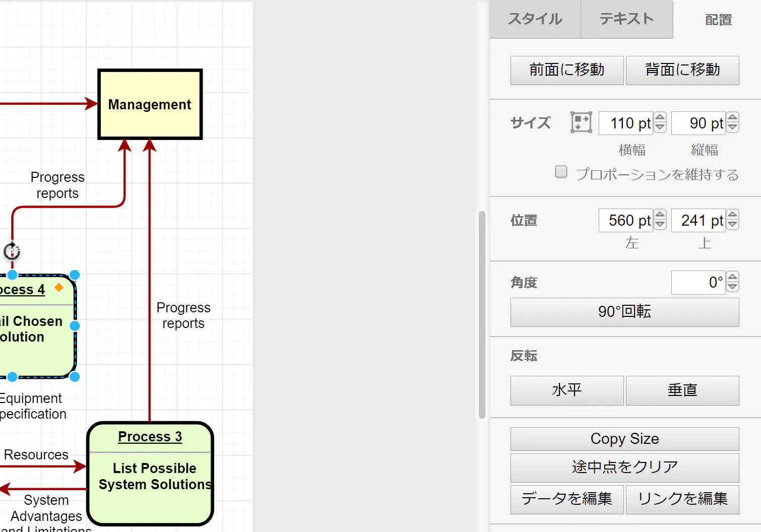The image size is (761, 532).
Task: Click the List Possible System Solutions text
Action: point(155,476)
